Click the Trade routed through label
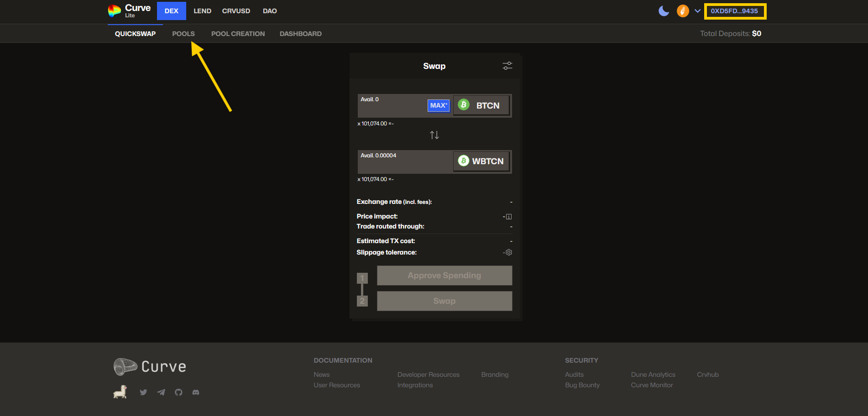 [x=391, y=226]
